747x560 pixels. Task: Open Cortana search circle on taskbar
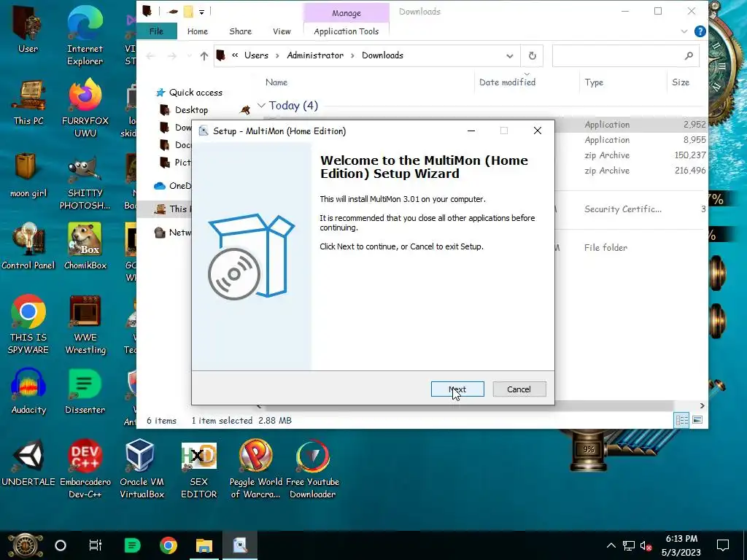(x=61, y=545)
